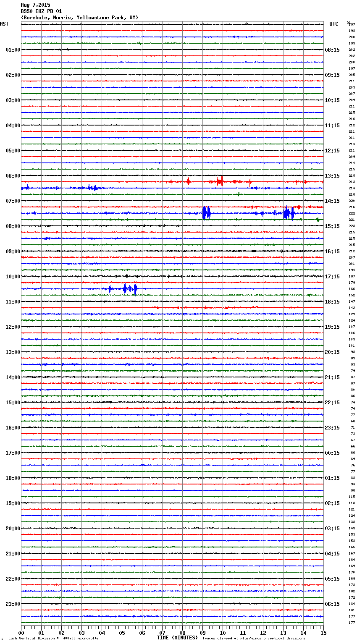Click large blue burst near minute 13, 07:30 trace

[x=289, y=213]
